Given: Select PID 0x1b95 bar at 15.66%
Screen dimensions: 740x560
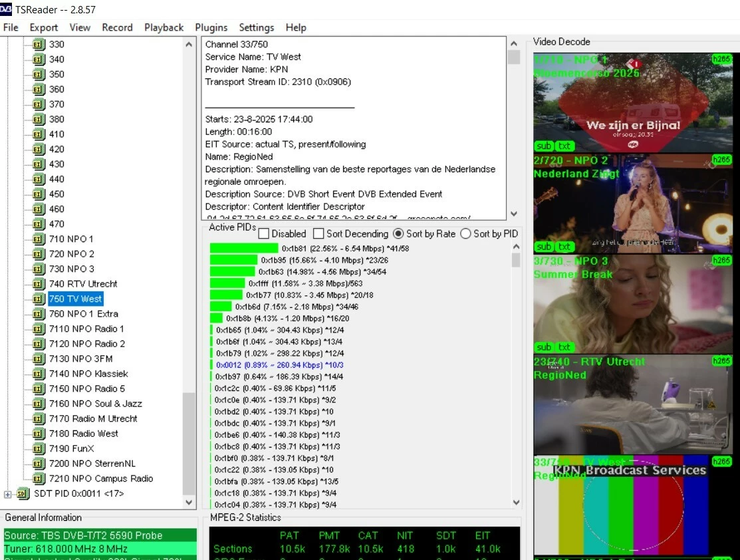Looking at the screenshot, I should 233,260.
